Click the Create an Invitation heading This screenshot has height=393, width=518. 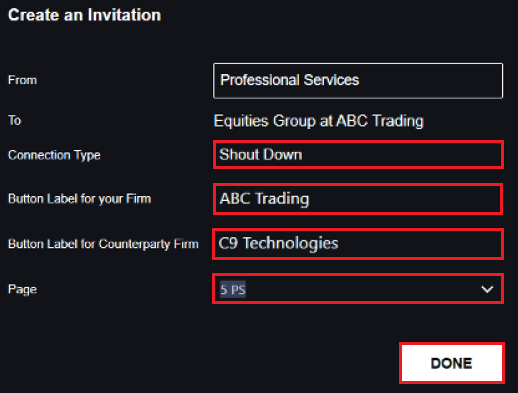(x=84, y=15)
